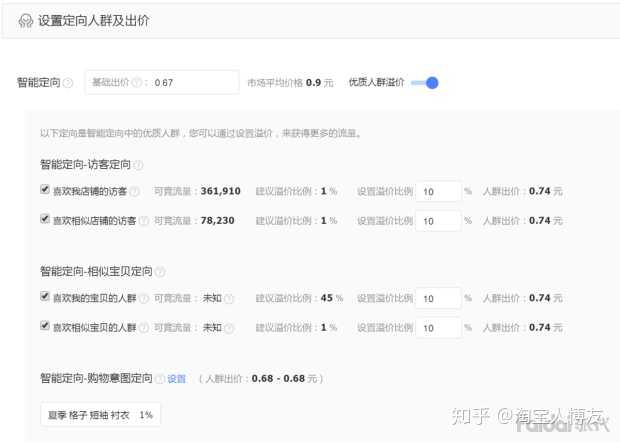This screenshot has width=620, height=443.
Task: Click the 基础出价 input with 0.67
Action: pos(162,82)
